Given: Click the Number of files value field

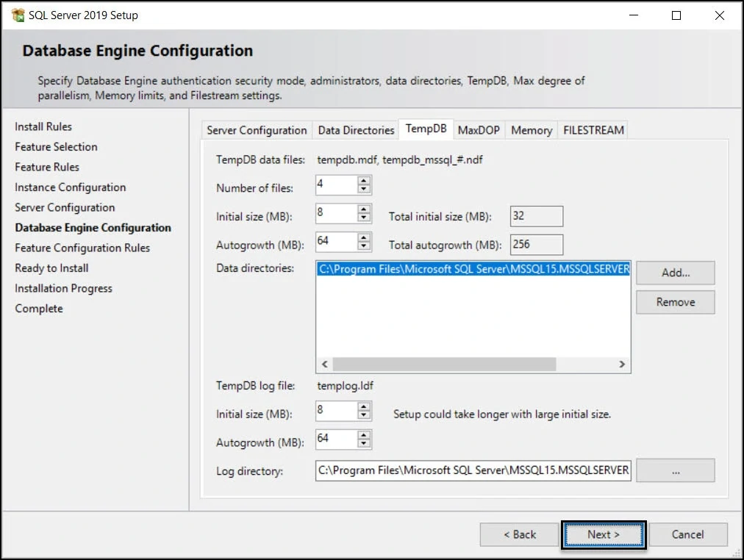Looking at the screenshot, I should pos(337,185).
